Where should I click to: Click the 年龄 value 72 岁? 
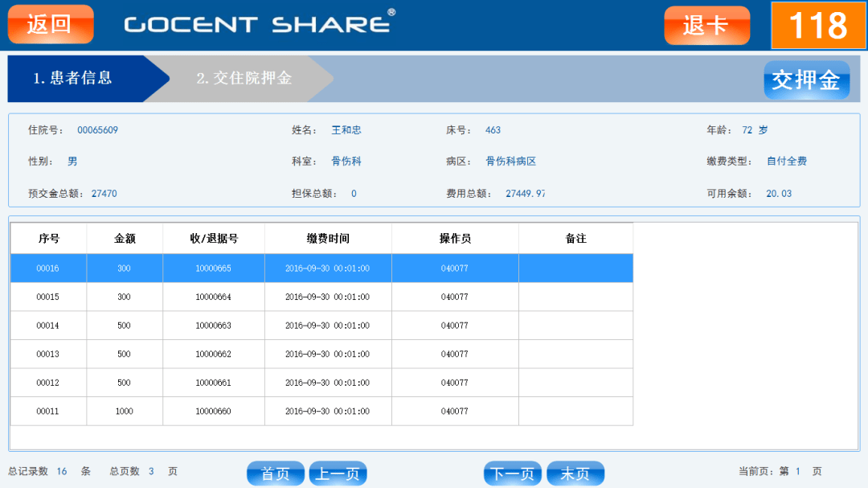point(755,130)
